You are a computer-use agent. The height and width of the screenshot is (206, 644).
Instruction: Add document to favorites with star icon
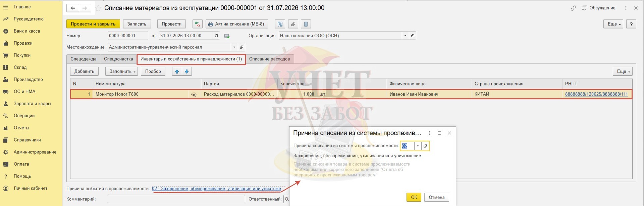click(x=98, y=8)
